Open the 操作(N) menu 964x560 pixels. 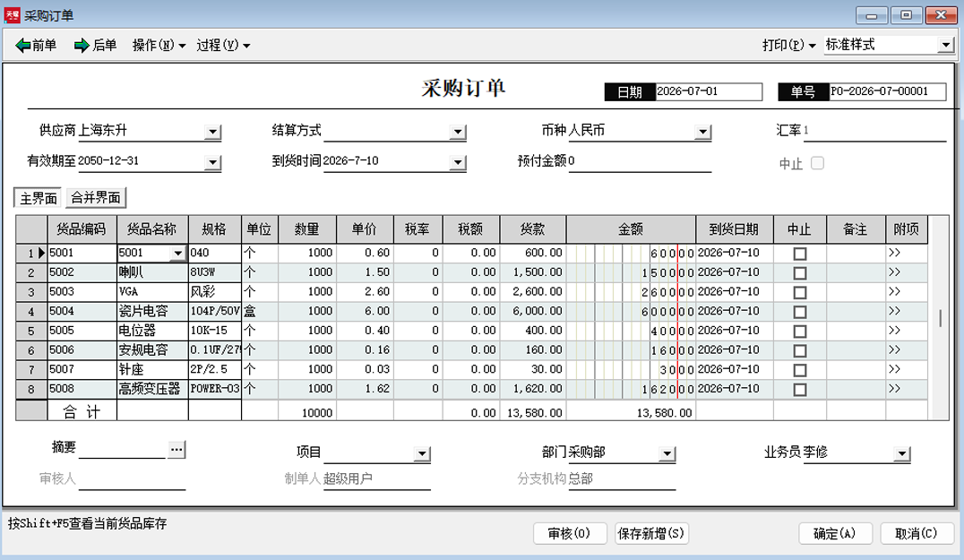pos(159,45)
